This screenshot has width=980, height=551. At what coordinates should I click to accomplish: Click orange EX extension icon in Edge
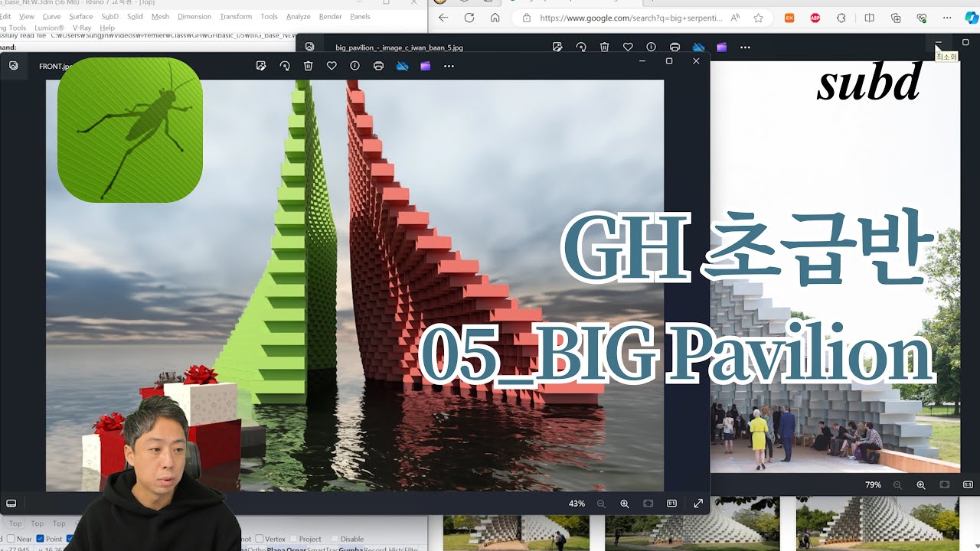click(789, 18)
